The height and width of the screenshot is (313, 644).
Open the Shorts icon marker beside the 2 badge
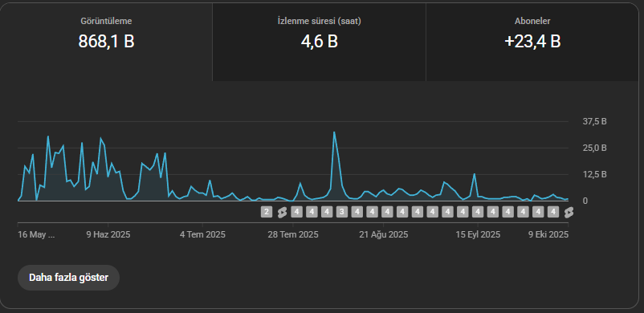click(x=282, y=212)
